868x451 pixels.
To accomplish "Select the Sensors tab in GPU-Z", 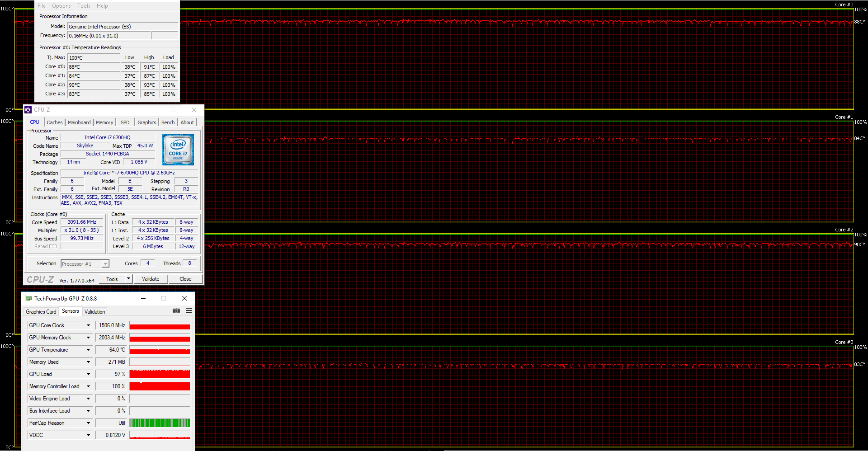I will tap(71, 311).
